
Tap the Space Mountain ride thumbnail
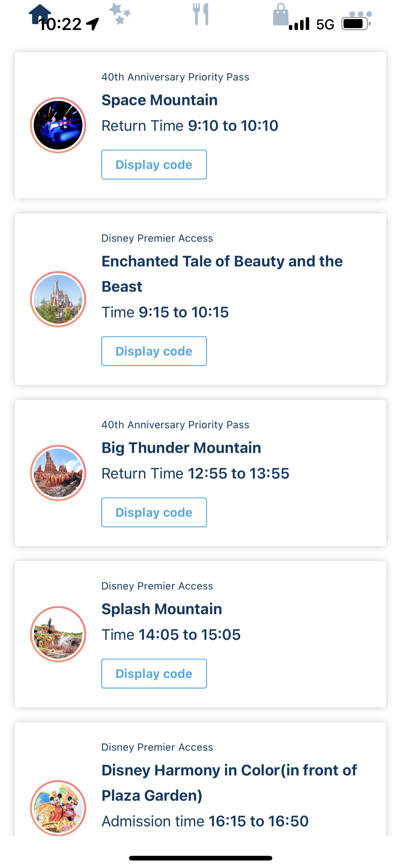(58, 125)
